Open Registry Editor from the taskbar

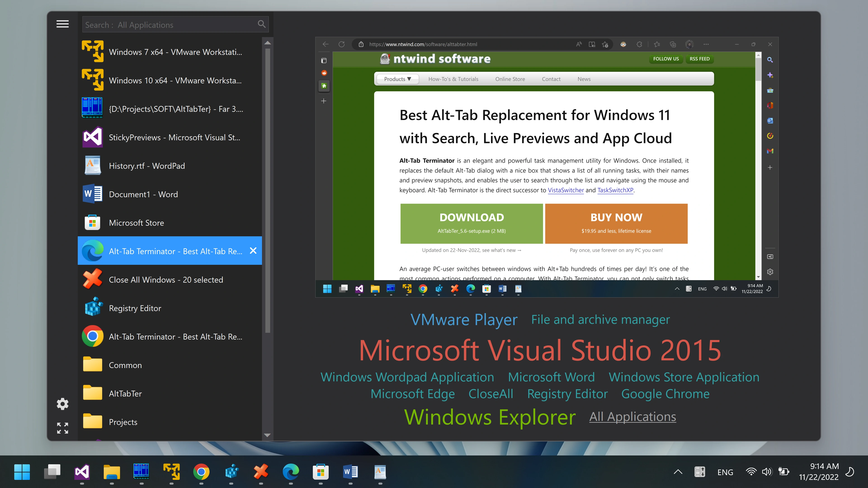pos(231,472)
